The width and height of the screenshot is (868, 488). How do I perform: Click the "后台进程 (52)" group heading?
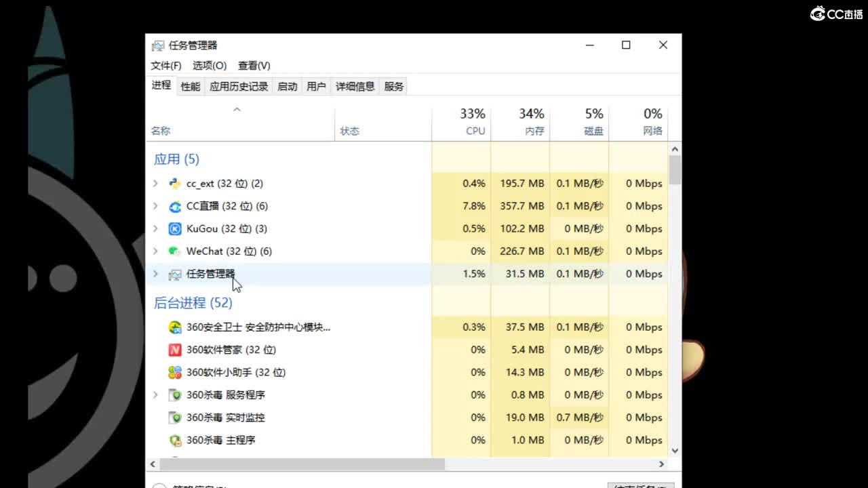[193, 303]
